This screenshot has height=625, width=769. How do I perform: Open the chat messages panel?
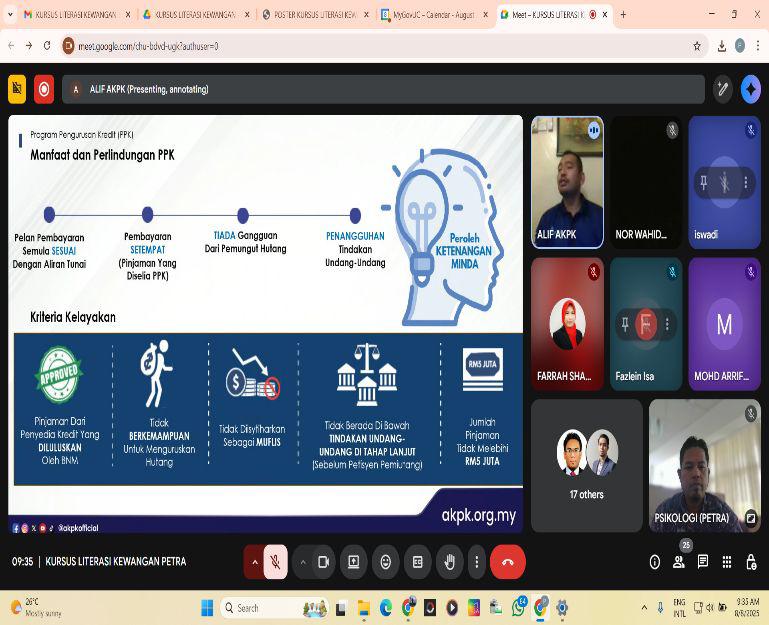tap(703, 562)
